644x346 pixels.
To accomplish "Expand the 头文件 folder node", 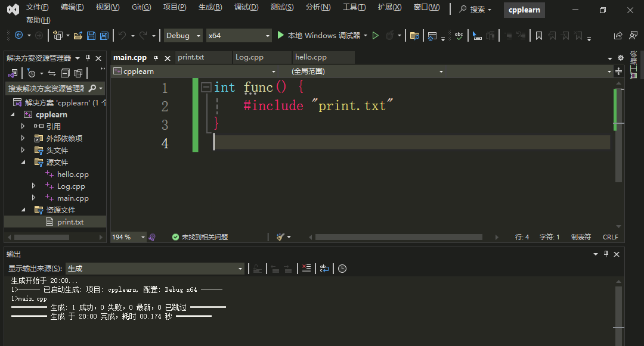I will [x=23, y=150].
